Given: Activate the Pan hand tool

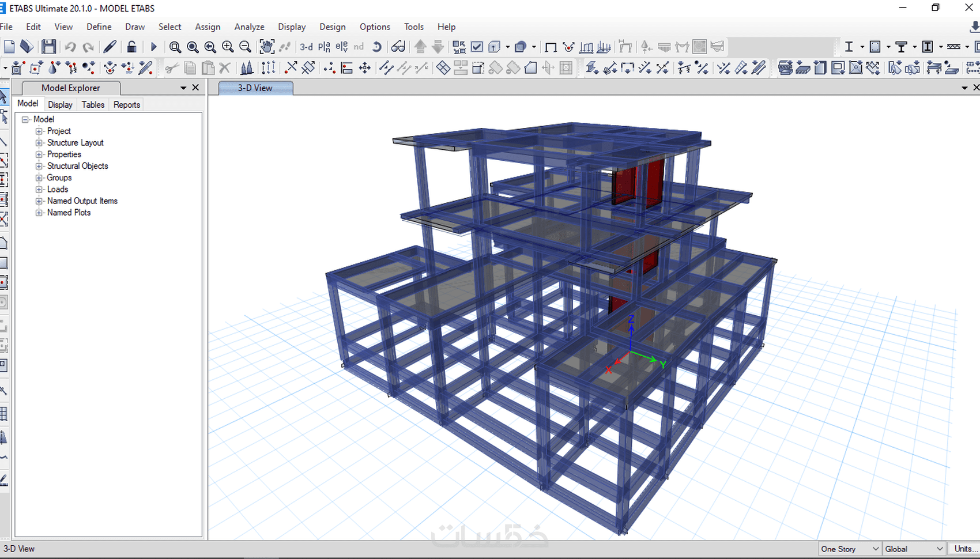Looking at the screenshot, I should 266,47.
